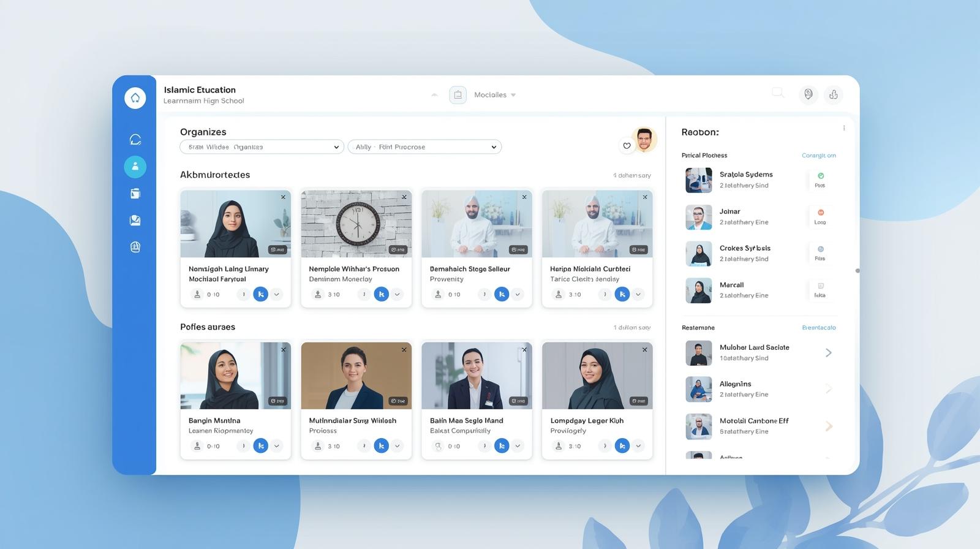The width and height of the screenshot is (980, 549).
Task: Expand the chevron on Mutinndialar Sung Wiliosh card
Action: 398,446
